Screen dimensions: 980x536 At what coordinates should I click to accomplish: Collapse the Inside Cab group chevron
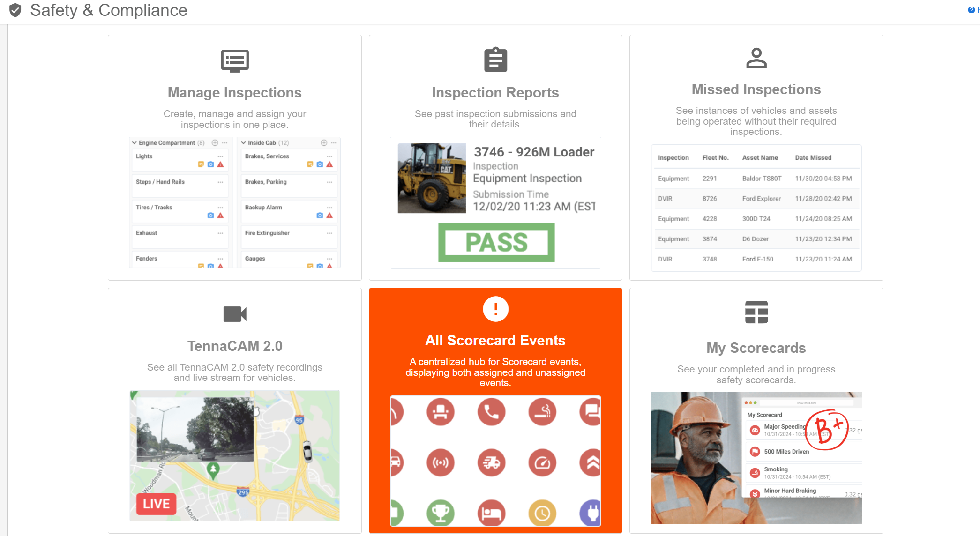tap(244, 143)
